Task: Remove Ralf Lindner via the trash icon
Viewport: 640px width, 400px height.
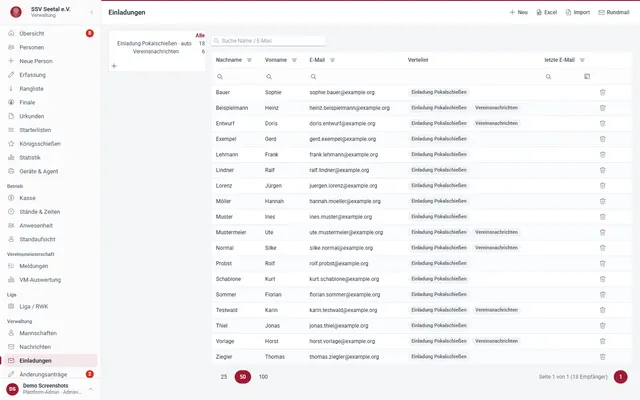Action: [x=602, y=170]
